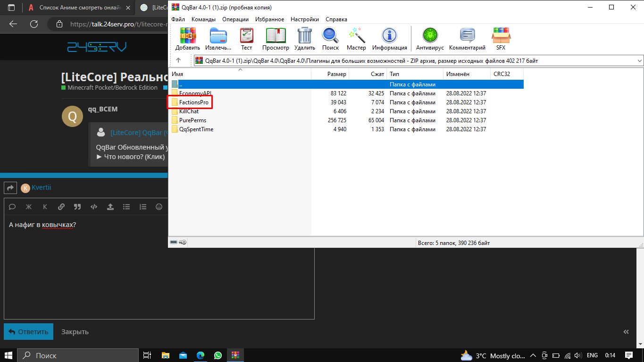Click the Извлечь (Extract) toolbar icon
The height and width of the screenshot is (362, 644).
(218, 39)
